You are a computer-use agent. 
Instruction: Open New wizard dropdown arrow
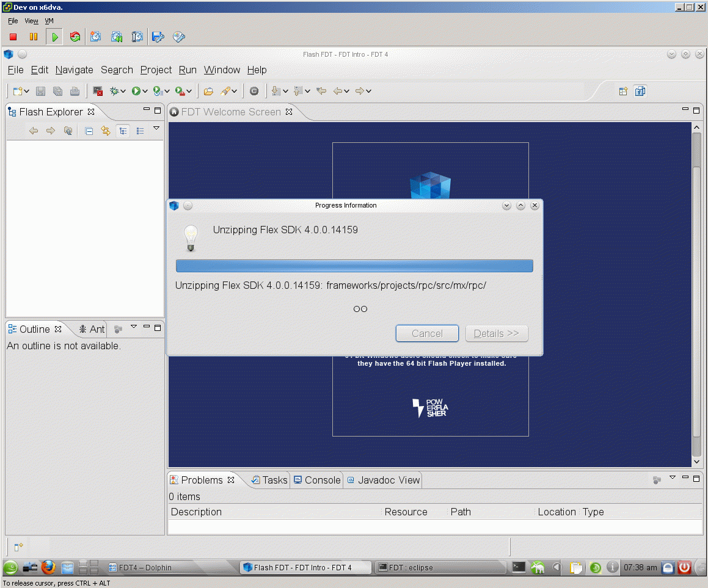(x=27, y=91)
